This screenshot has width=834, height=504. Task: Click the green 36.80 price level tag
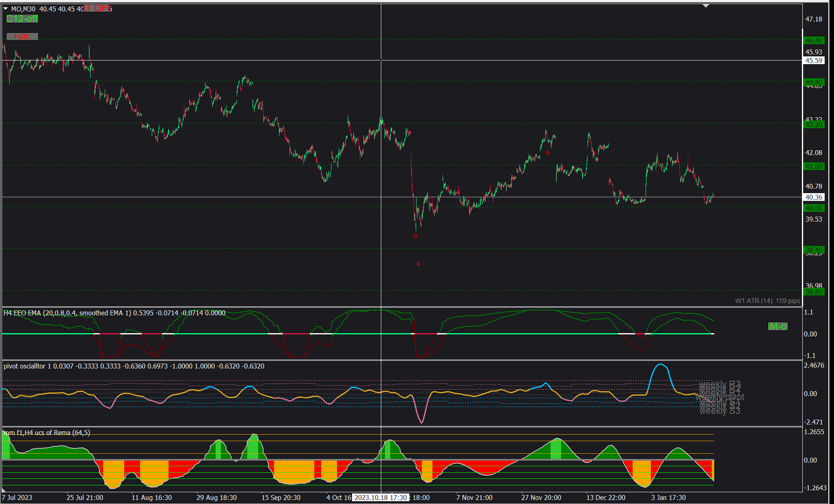pos(814,292)
